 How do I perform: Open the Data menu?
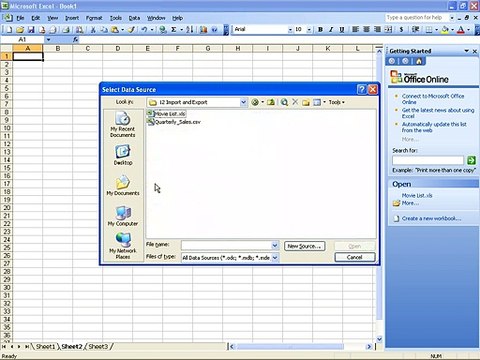point(134,18)
